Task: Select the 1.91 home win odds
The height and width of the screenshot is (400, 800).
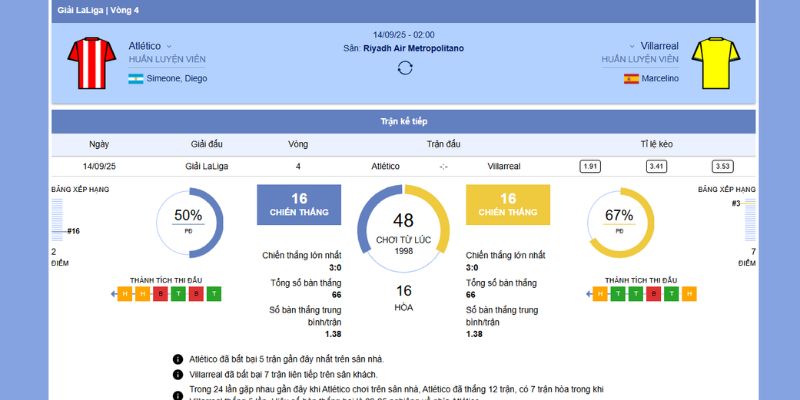Action: pyautogui.click(x=590, y=166)
